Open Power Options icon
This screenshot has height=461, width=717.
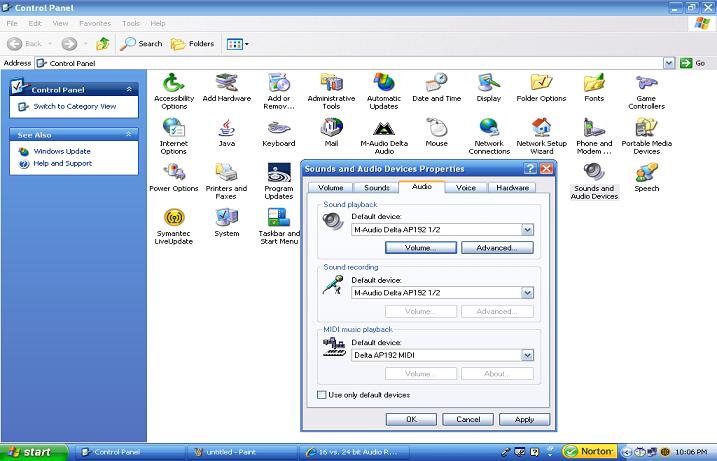(x=174, y=177)
